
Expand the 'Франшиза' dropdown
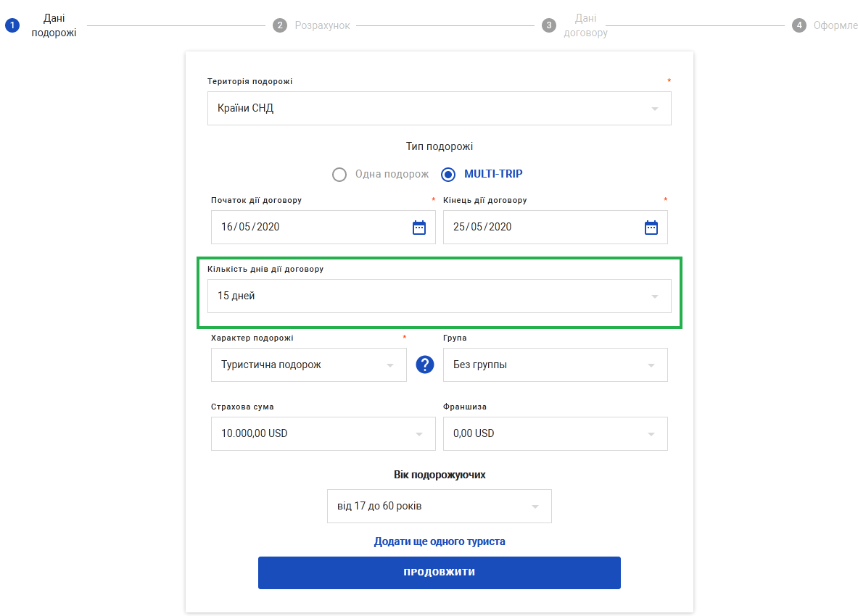coord(555,433)
